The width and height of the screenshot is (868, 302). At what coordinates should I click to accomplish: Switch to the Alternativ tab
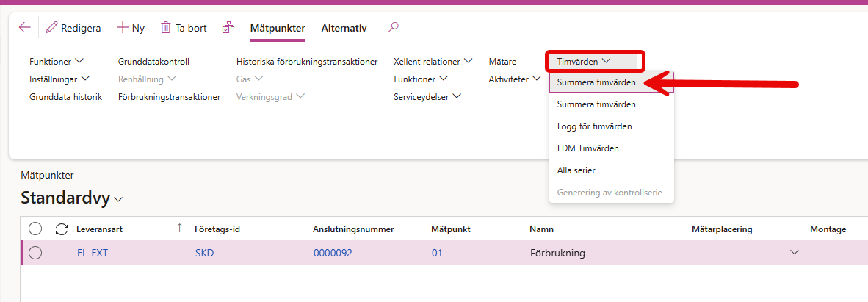click(x=344, y=28)
